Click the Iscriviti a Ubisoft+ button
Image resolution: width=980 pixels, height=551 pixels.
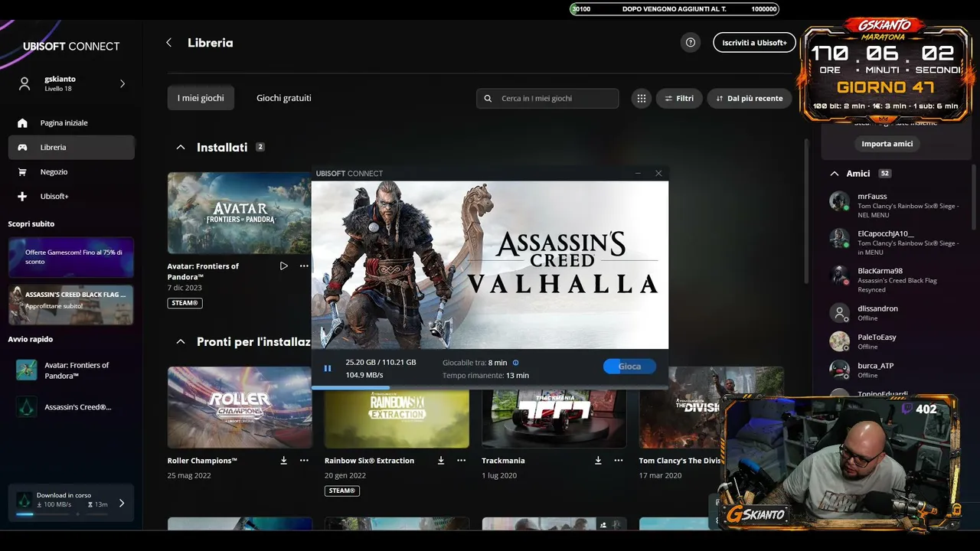pos(754,43)
